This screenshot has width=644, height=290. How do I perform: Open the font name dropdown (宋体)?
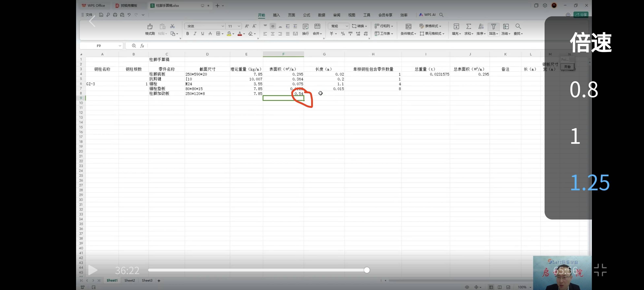tap(223, 26)
